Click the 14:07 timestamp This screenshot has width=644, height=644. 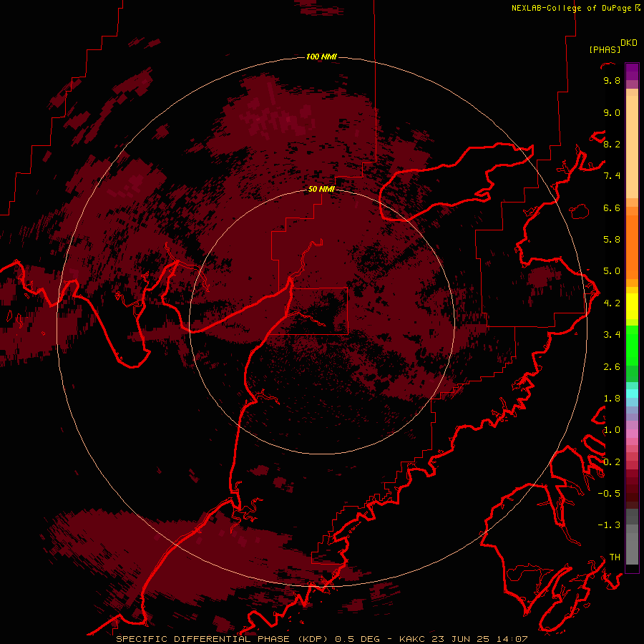512,639
